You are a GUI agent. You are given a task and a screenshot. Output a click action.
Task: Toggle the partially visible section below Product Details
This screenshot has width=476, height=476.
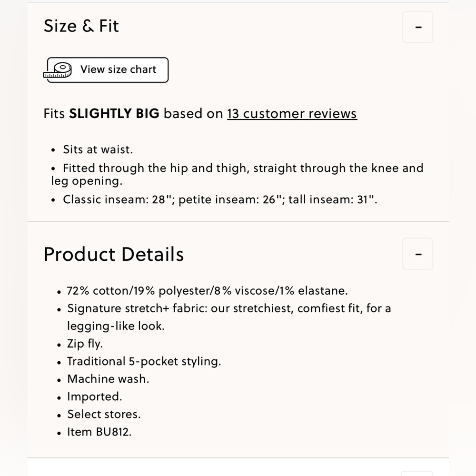tap(416, 473)
